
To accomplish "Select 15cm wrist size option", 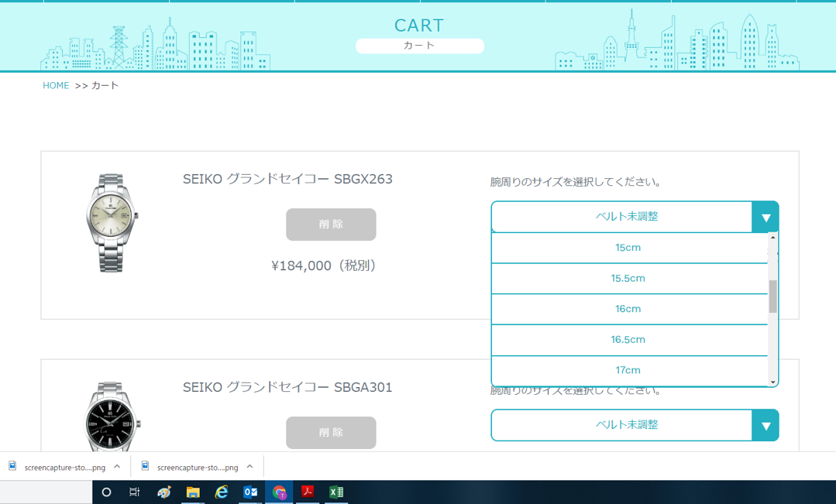I will pyautogui.click(x=628, y=248).
